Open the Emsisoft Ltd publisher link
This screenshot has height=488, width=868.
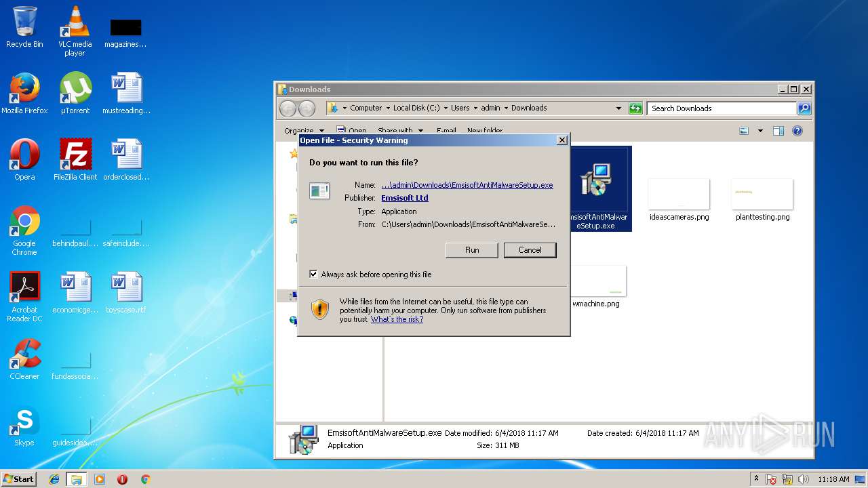[x=405, y=198]
